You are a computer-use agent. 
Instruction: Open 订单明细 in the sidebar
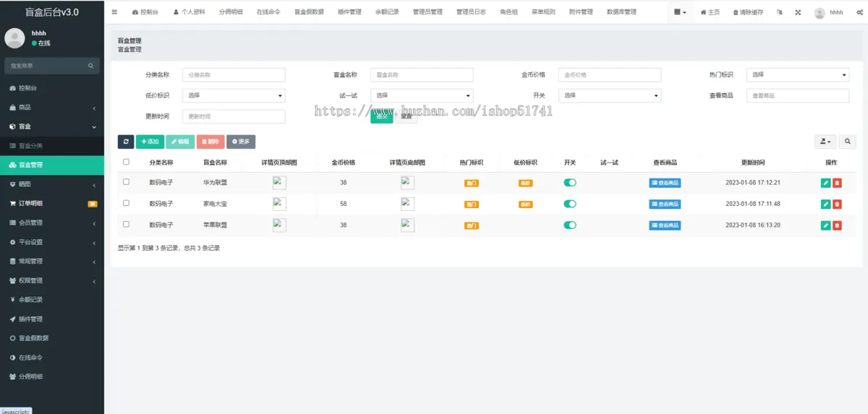tap(52, 204)
